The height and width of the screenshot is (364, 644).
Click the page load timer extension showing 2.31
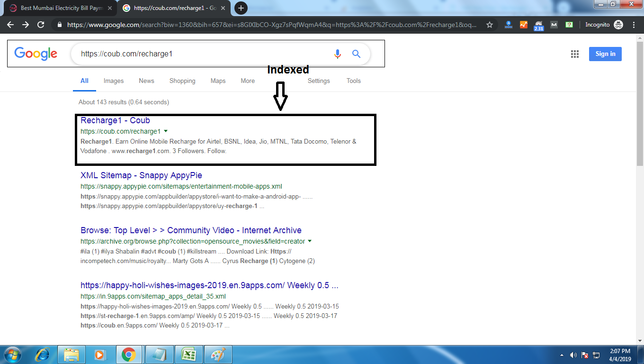tap(538, 26)
